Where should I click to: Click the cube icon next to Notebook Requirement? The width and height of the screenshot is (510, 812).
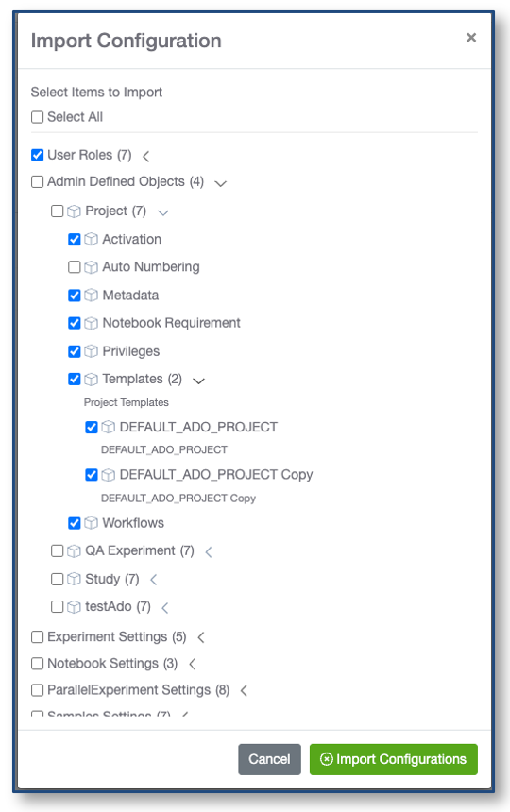coord(91,323)
